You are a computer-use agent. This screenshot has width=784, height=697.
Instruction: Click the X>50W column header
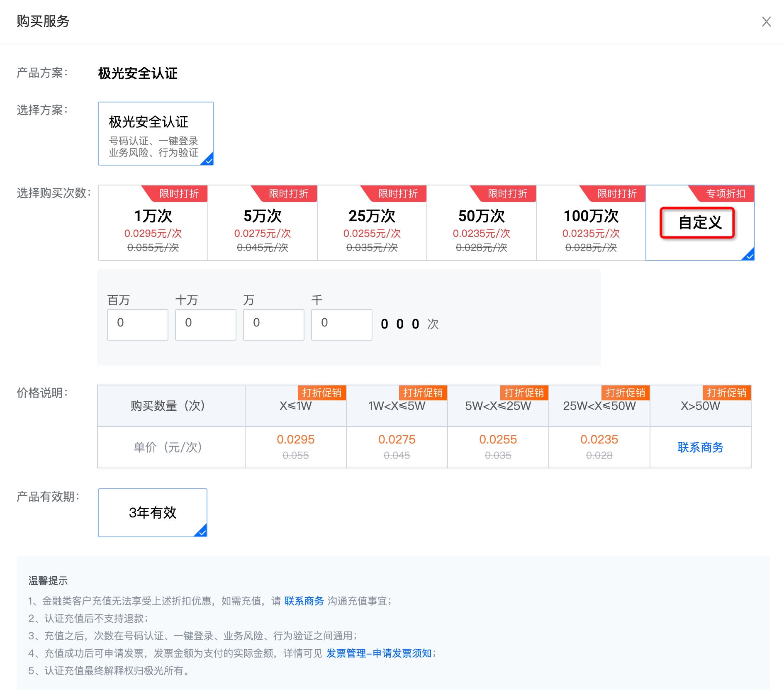click(x=700, y=406)
